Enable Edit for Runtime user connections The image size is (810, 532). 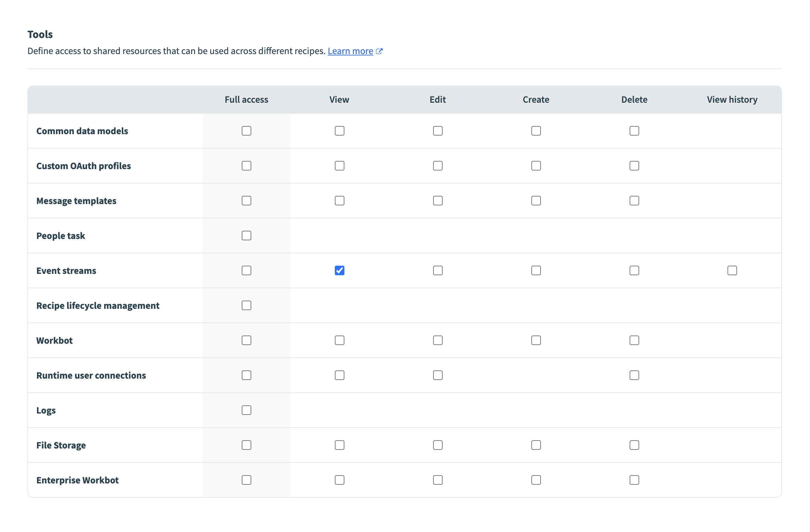(438, 375)
